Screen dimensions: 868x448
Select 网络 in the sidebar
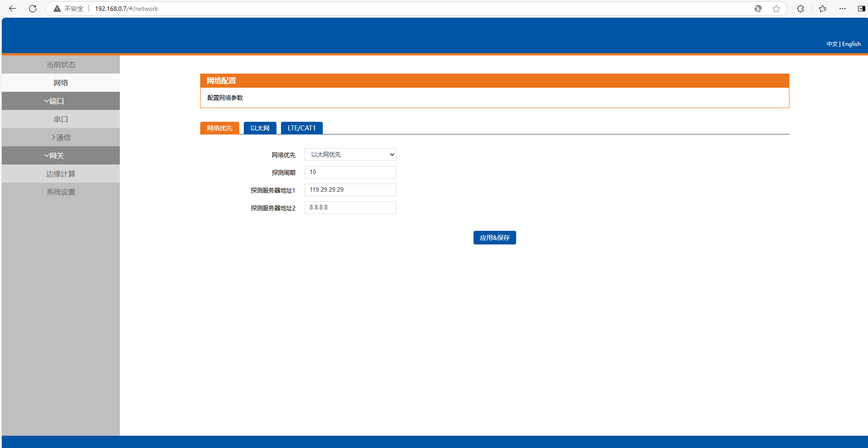pos(61,83)
